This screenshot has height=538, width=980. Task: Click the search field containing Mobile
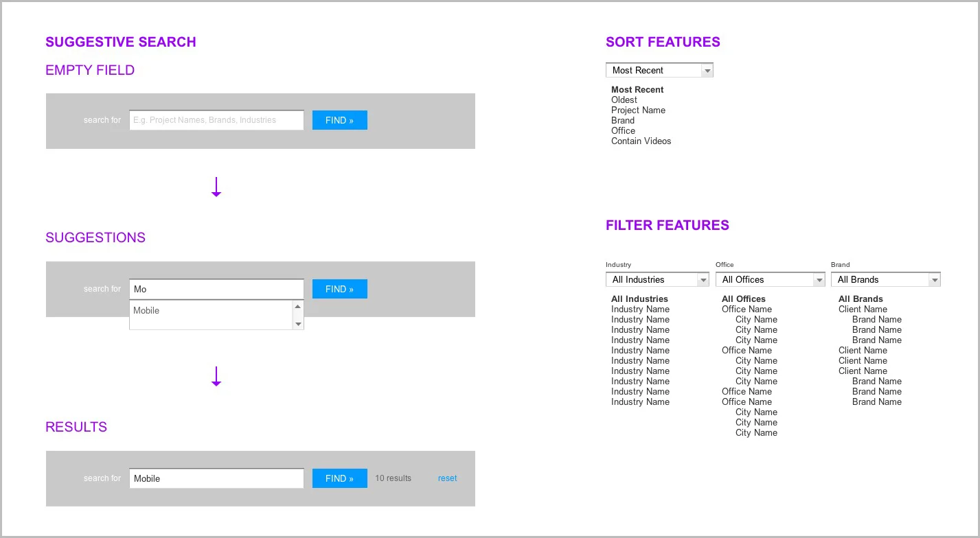(x=216, y=478)
